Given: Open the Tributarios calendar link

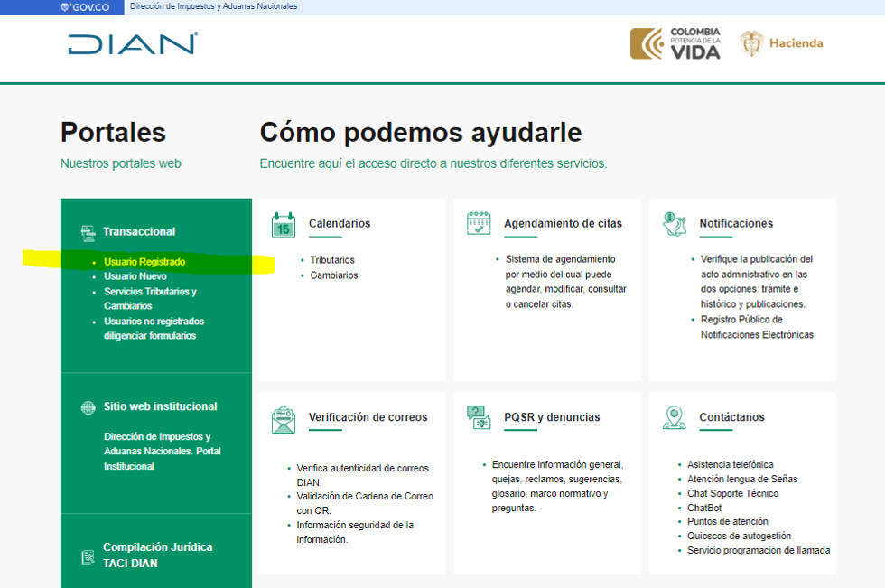Looking at the screenshot, I should [x=332, y=260].
